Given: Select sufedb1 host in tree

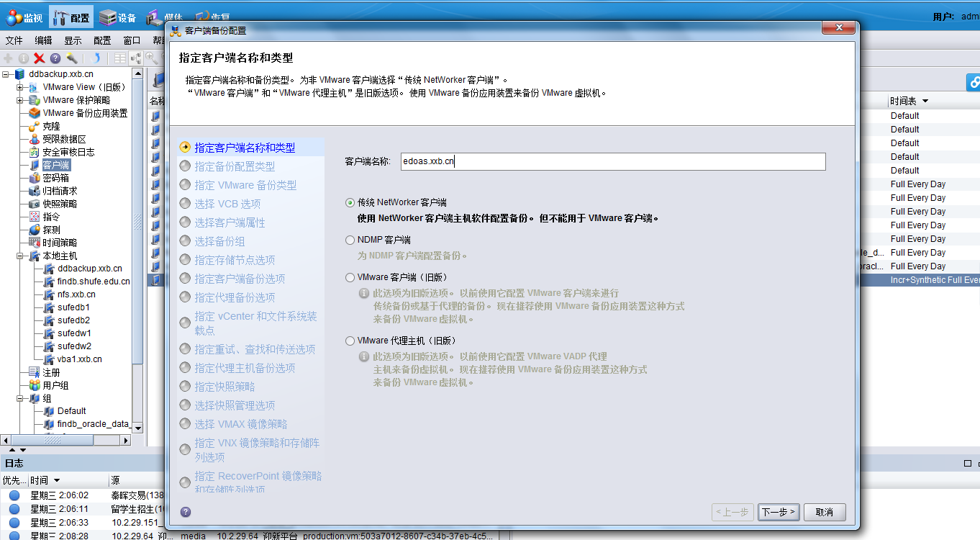Looking at the screenshot, I should (x=73, y=307).
